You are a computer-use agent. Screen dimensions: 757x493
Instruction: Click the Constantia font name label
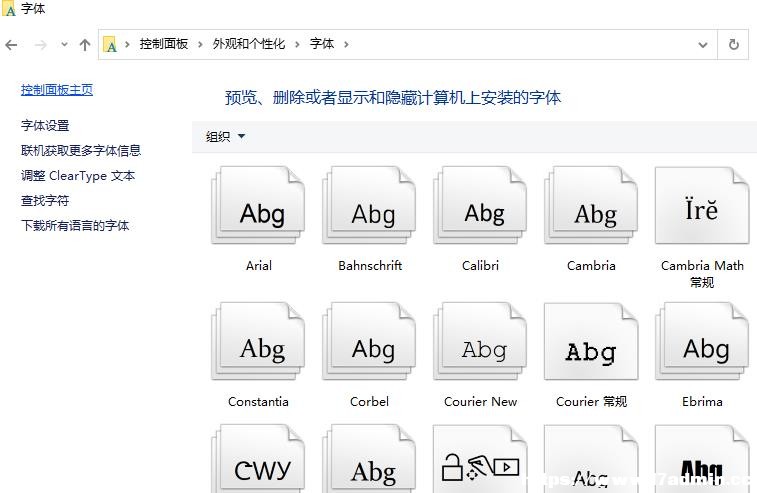point(258,402)
